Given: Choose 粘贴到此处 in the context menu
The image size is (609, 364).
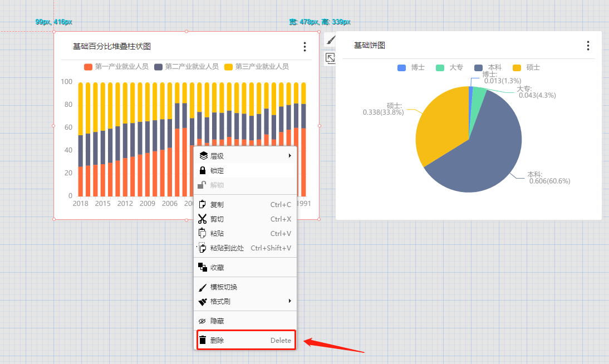Looking at the screenshot, I should [227, 248].
